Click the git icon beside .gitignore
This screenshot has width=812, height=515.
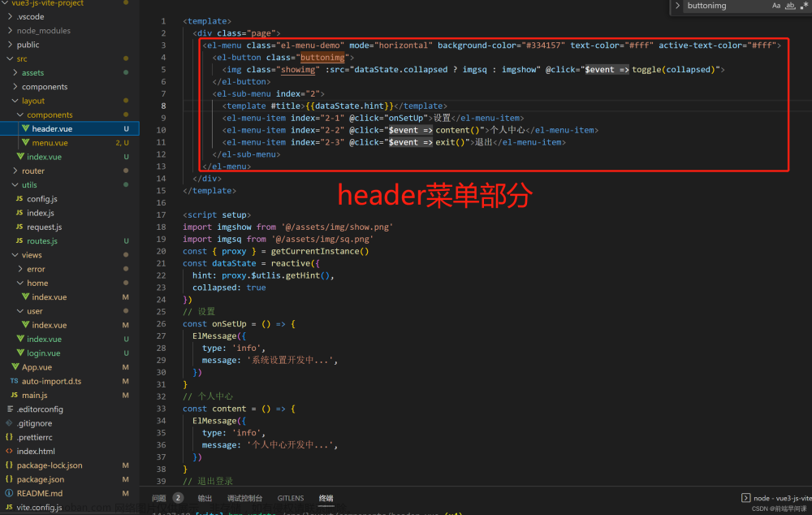[x=9, y=422]
